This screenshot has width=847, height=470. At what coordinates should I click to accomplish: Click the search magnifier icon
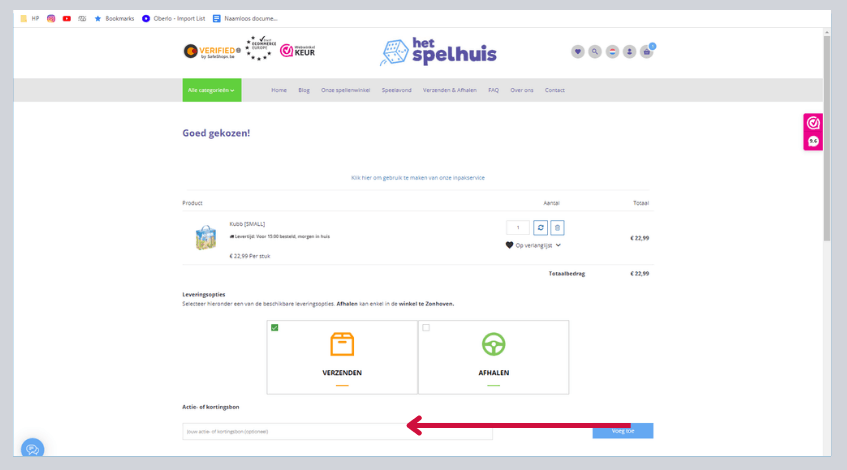pyautogui.click(x=595, y=51)
